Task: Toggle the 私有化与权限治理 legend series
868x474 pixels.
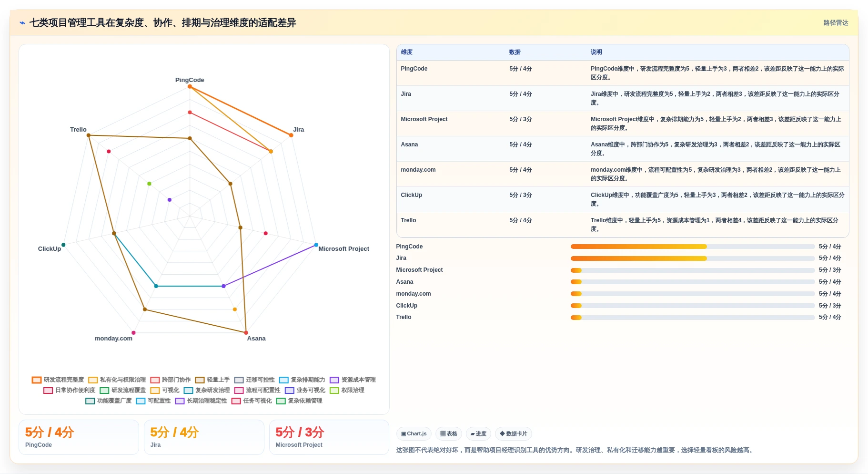Action: [117, 380]
